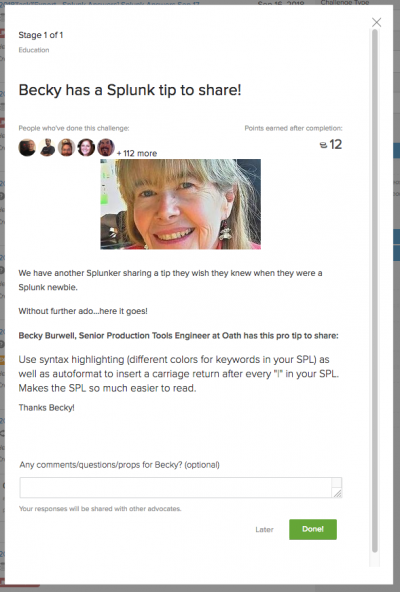The height and width of the screenshot is (592, 400).
Task: Open the third participant avatar
Action: tap(66, 147)
